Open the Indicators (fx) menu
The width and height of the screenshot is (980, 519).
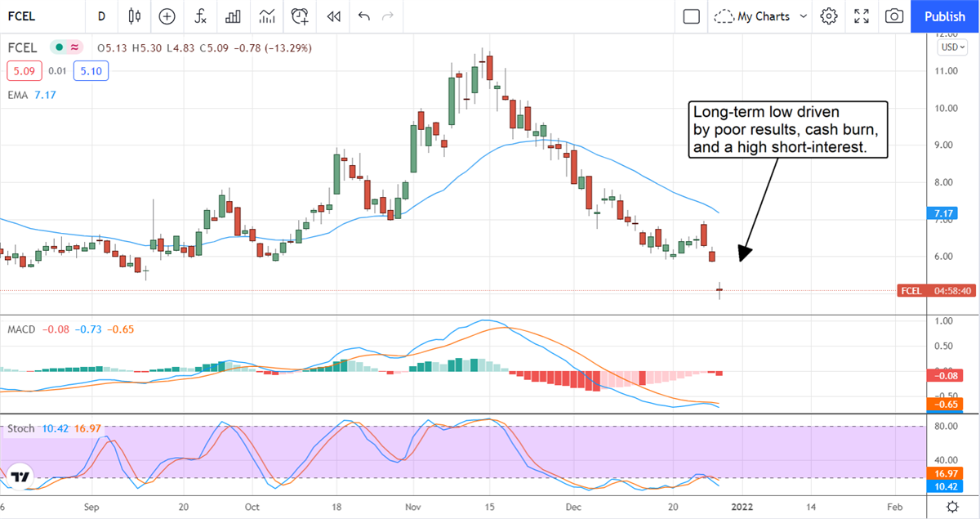(200, 16)
